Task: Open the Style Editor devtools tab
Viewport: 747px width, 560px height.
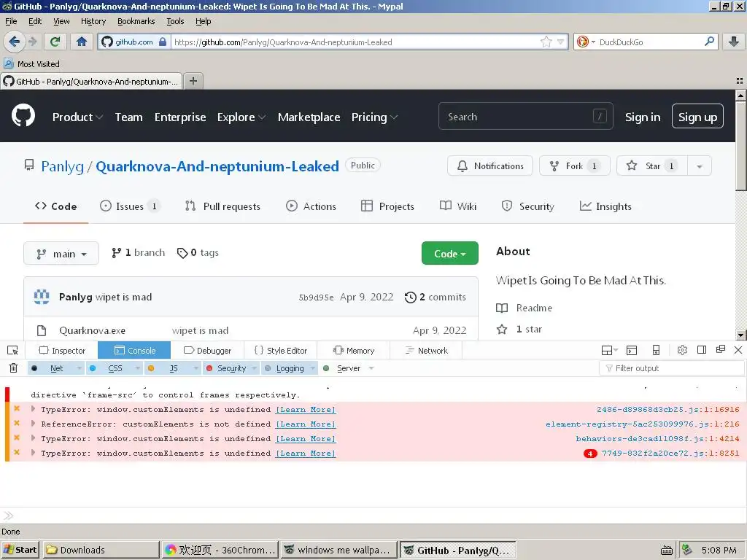Action: pos(281,351)
